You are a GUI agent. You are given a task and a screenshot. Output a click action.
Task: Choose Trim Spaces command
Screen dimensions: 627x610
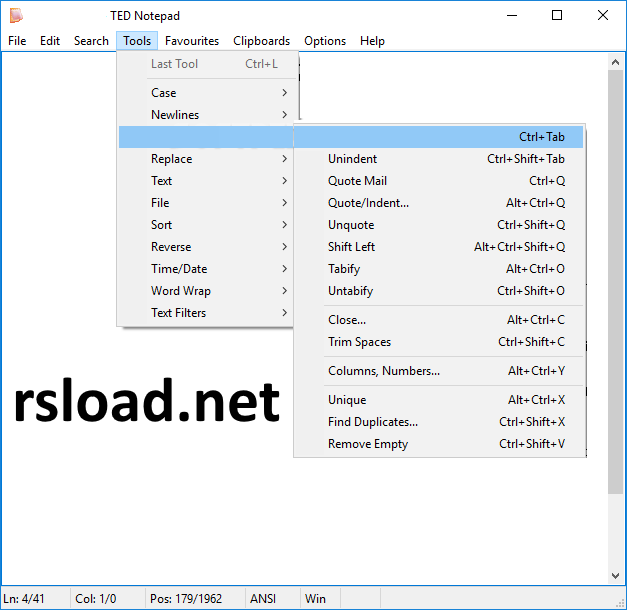tap(439, 342)
